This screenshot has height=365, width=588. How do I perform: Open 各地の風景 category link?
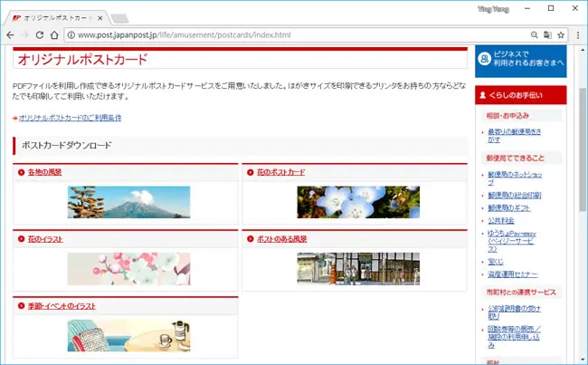click(x=44, y=172)
